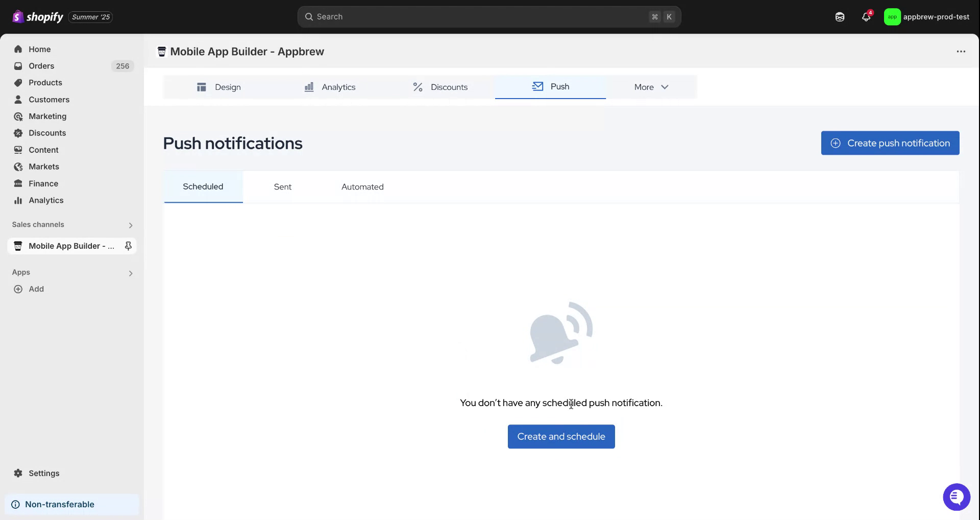Click the Orders count badge 256
980x520 pixels.
(x=122, y=66)
